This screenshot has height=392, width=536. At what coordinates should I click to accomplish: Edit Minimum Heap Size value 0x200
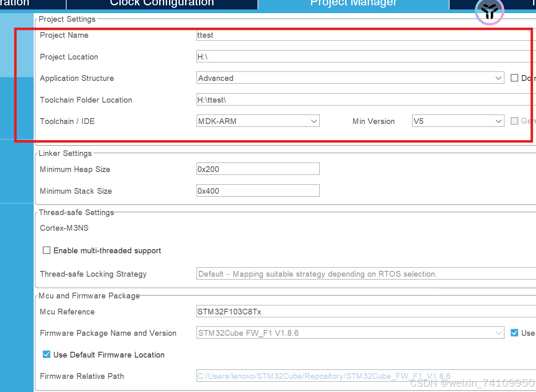(x=258, y=169)
